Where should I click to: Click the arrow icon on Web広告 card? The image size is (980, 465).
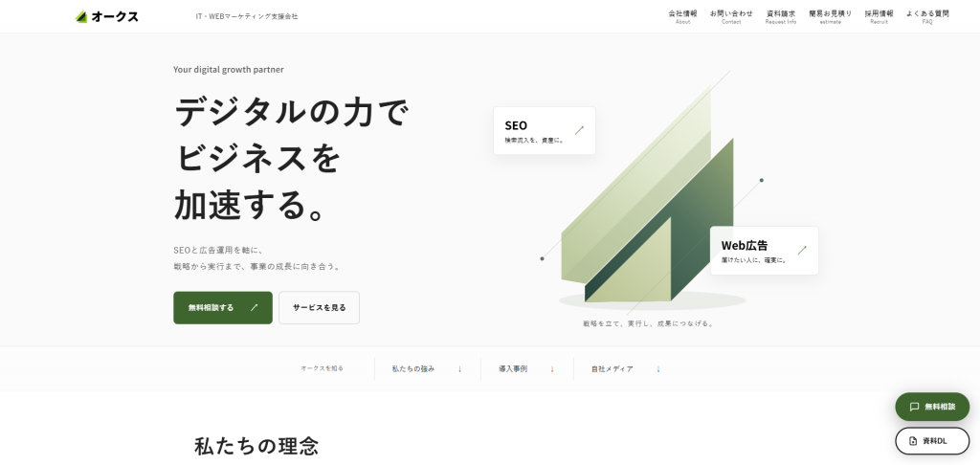pos(802,250)
